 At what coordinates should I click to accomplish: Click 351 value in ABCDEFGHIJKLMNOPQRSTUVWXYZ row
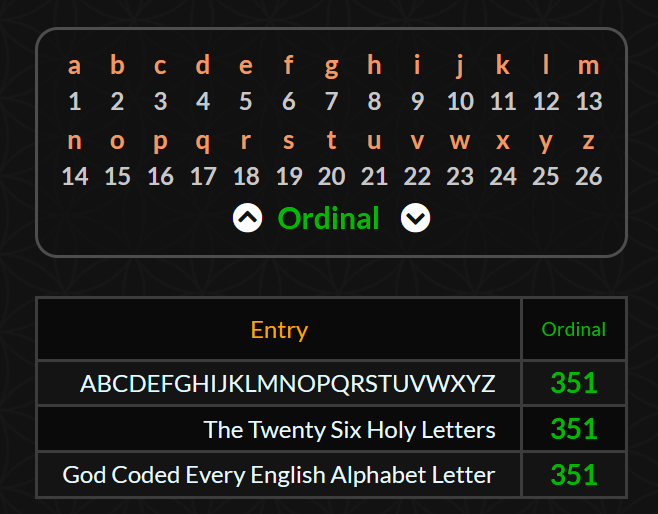(x=574, y=383)
